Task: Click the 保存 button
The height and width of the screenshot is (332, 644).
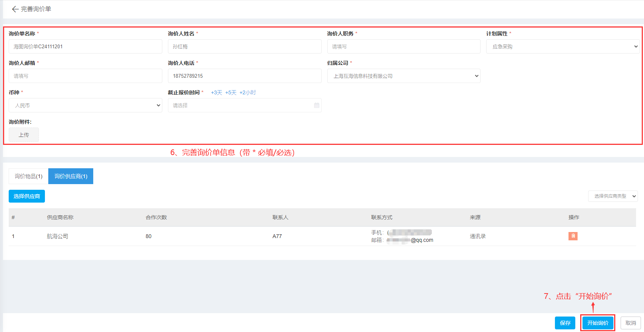Action: 565,323
